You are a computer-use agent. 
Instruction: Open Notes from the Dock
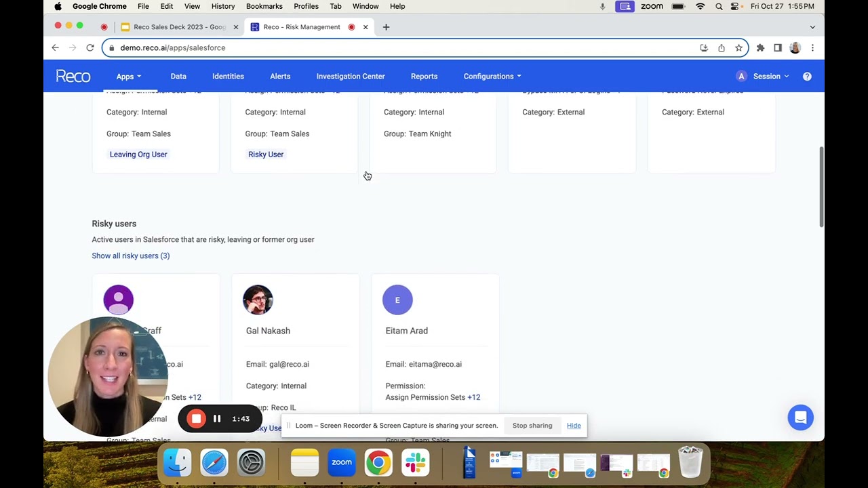coord(304,462)
